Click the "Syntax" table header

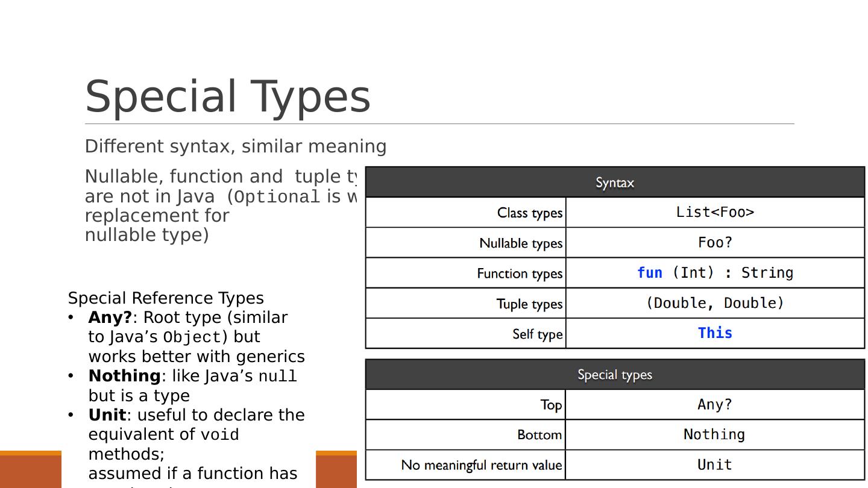pos(614,183)
